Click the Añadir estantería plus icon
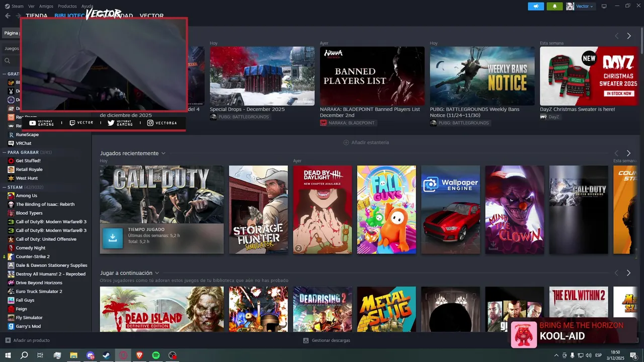The height and width of the screenshot is (362, 644). tap(346, 142)
